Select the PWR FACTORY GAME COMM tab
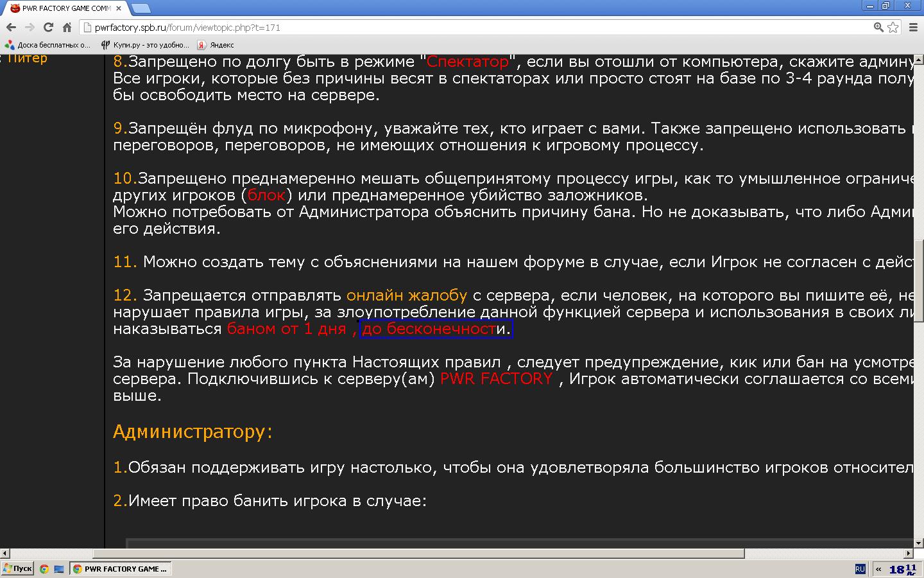924x578 pixels. [x=64, y=8]
